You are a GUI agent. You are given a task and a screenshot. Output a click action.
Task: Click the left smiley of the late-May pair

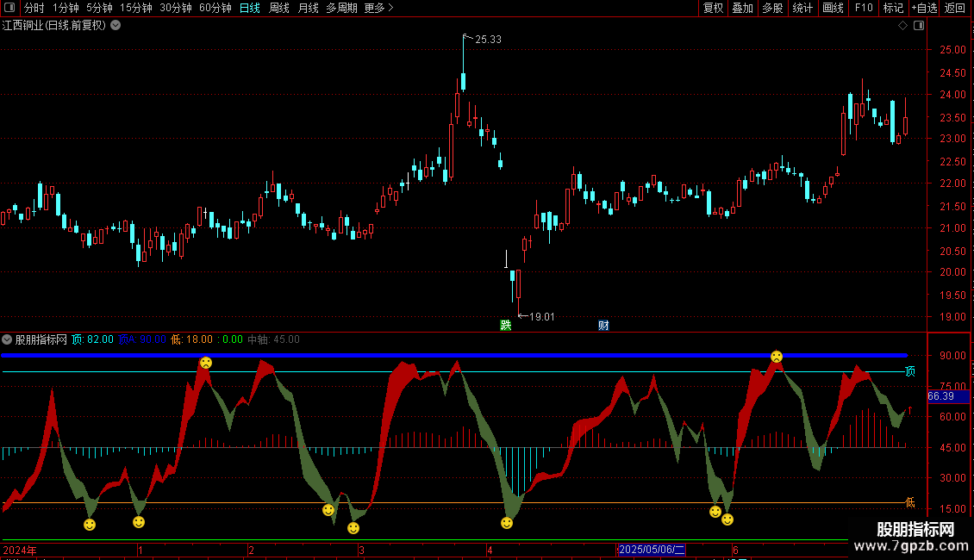[x=715, y=512]
